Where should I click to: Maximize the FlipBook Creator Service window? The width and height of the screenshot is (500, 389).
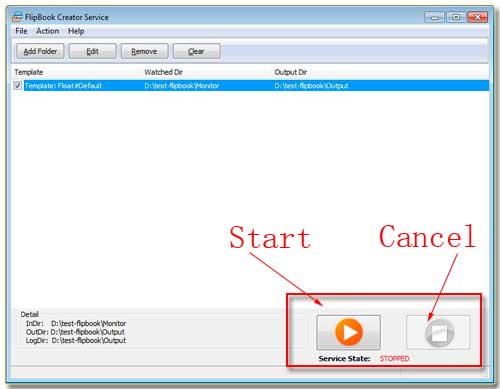coord(456,17)
